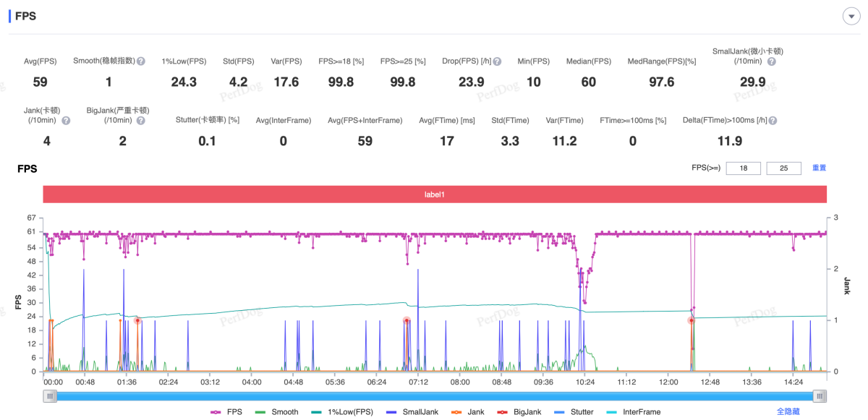
Task: Show help for BigJank(严重卡顿) metric
Action: pyautogui.click(x=140, y=121)
